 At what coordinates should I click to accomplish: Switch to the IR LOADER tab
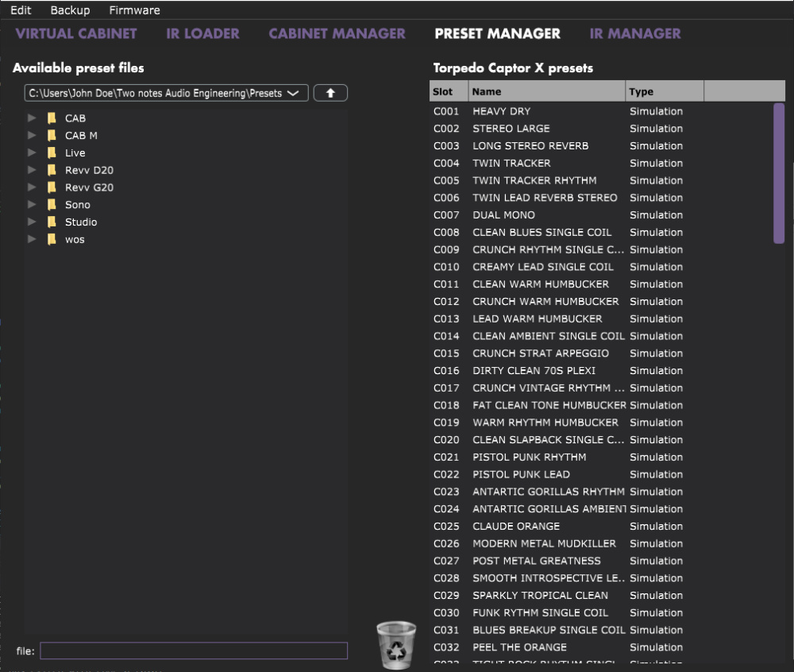click(x=202, y=33)
